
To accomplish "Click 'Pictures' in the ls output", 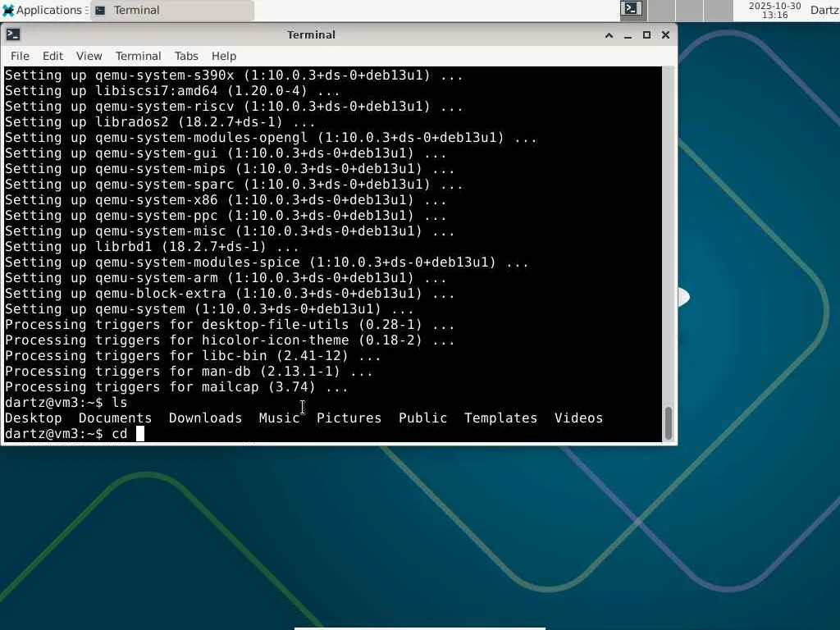I will click(349, 418).
